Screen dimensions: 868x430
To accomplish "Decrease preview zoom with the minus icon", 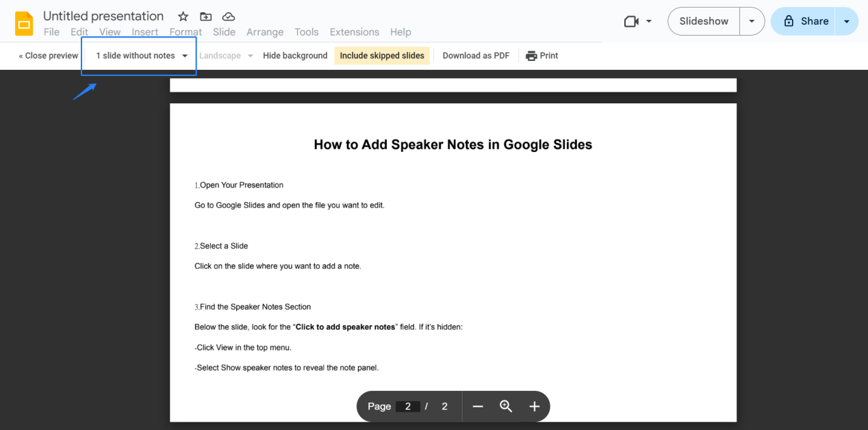I will [x=478, y=406].
